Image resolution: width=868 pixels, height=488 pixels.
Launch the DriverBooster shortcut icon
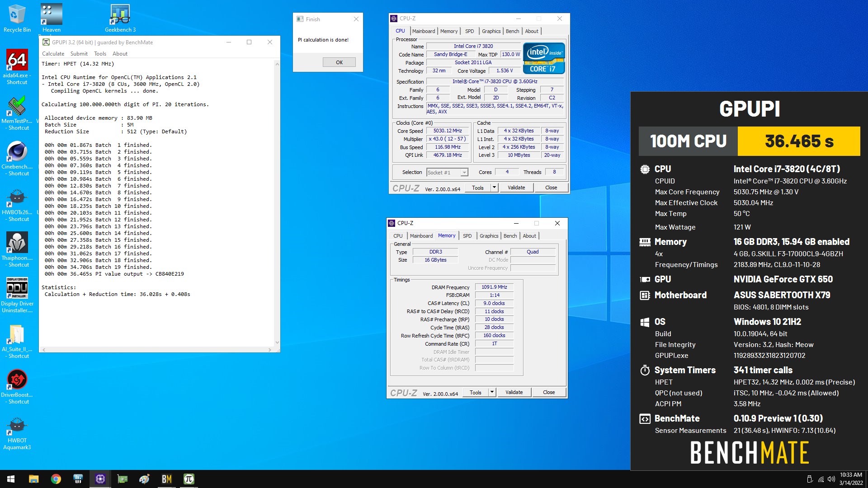point(17,386)
